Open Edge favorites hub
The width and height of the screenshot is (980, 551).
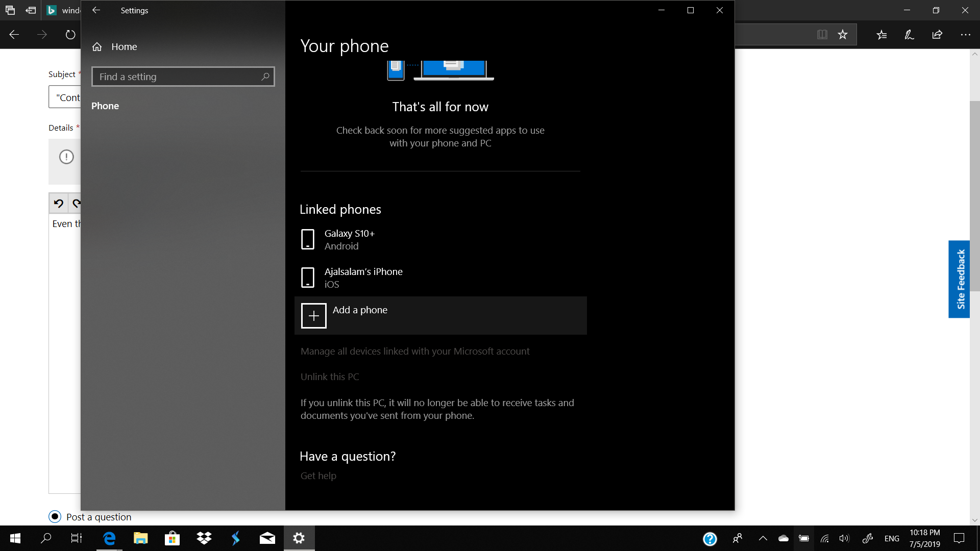(881, 35)
